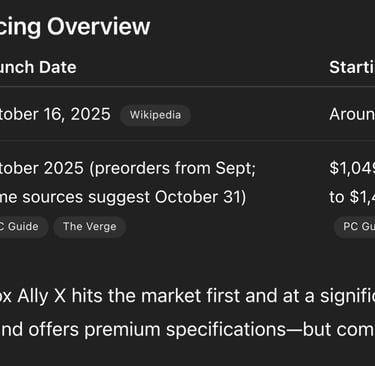Open the PC Guide chip beside The Verge
Image resolution: width=375 pixels, height=366 pixels.
(x=21, y=227)
